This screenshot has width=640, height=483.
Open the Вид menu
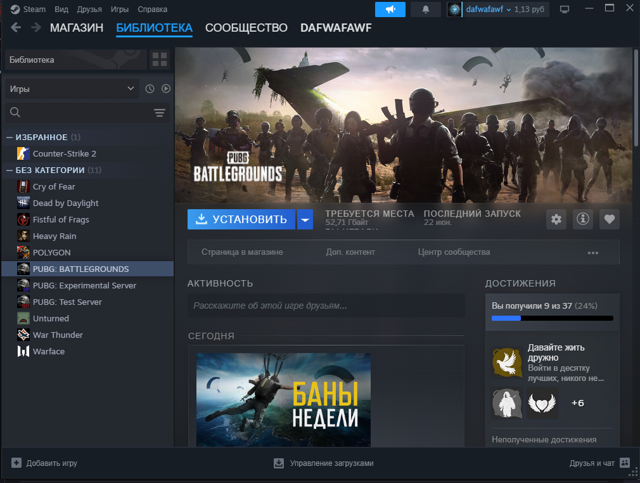[61, 9]
